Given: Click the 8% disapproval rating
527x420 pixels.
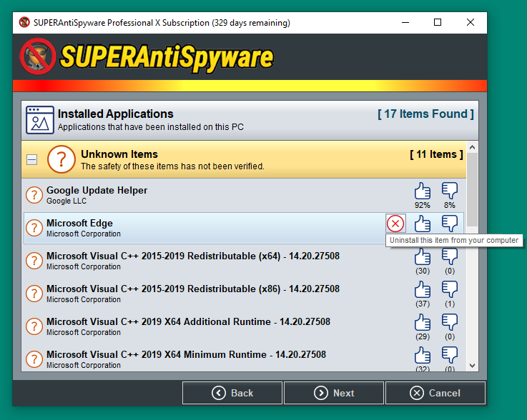Looking at the screenshot, I should (450, 205).
